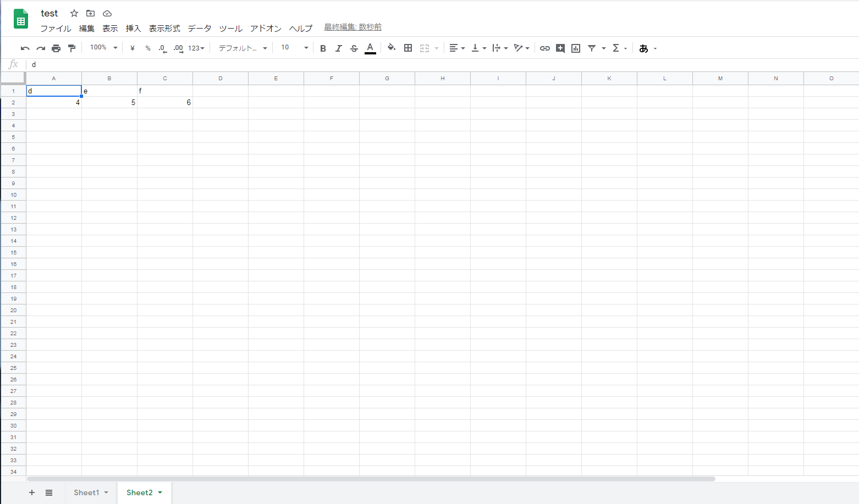Open the zoom level dropdown showing 100%

pyautogui.click(x=103, y=47)
